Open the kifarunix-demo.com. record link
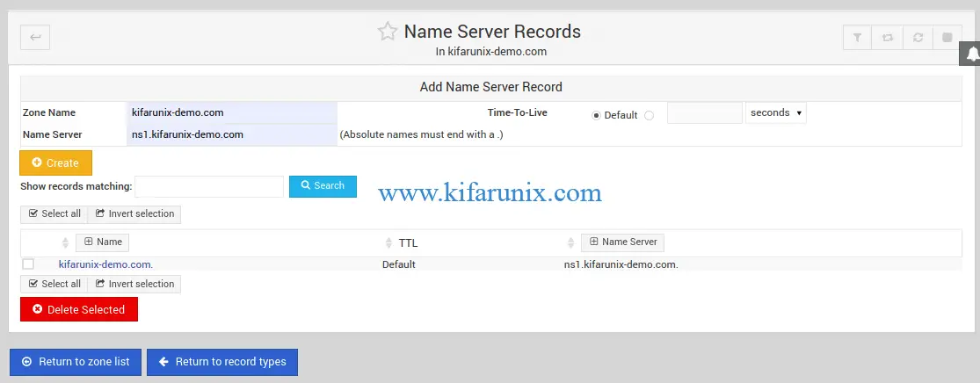Image resolution: width=980 pixels, height=383 pixels. [105, 264]
